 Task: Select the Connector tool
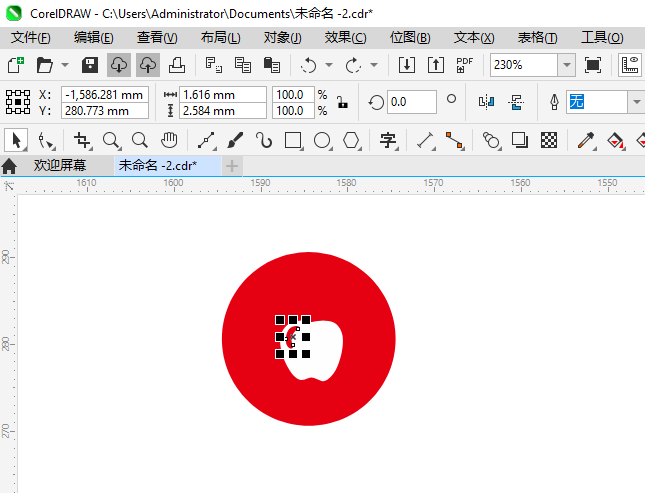(x=455, y=140)
